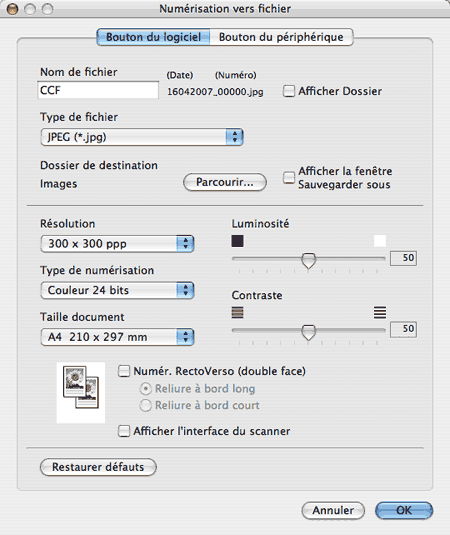Screen dimensions: 450x535
Task: Select the Bouton du logiciel tab
Action: (153, 37)
